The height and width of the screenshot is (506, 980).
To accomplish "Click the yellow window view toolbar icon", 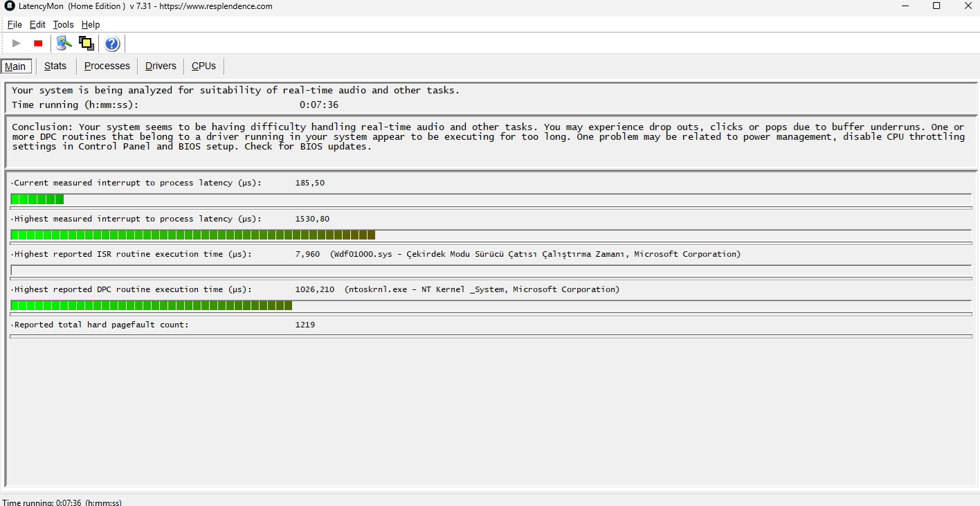I will click(x=87, y=44).
